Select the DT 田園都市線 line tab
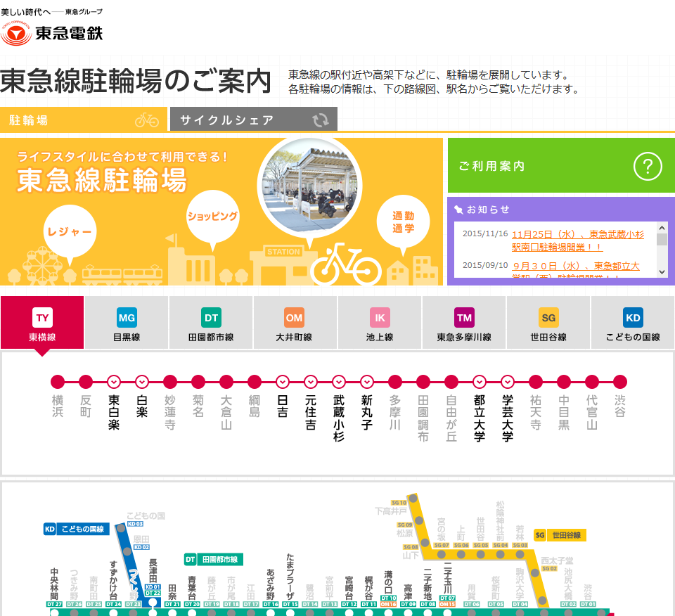The height and width of the screenshot is (616, 675). [211, 323]
